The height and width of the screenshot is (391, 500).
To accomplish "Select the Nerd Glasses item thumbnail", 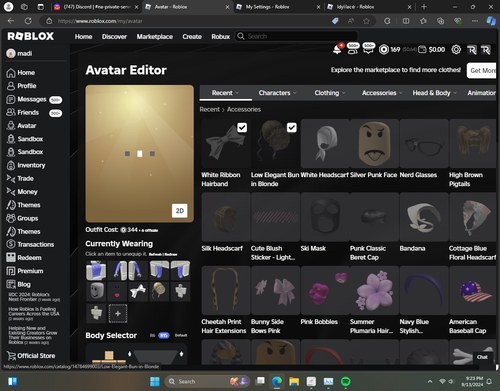I will coord(424,143).
